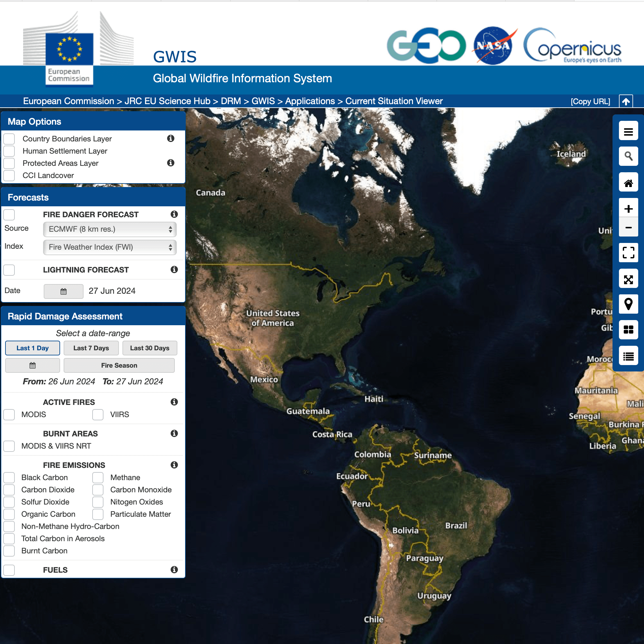This screenshot has height=644, width=644.
Task: Click the location pin marker icon
Action: (x=628, y=304)
